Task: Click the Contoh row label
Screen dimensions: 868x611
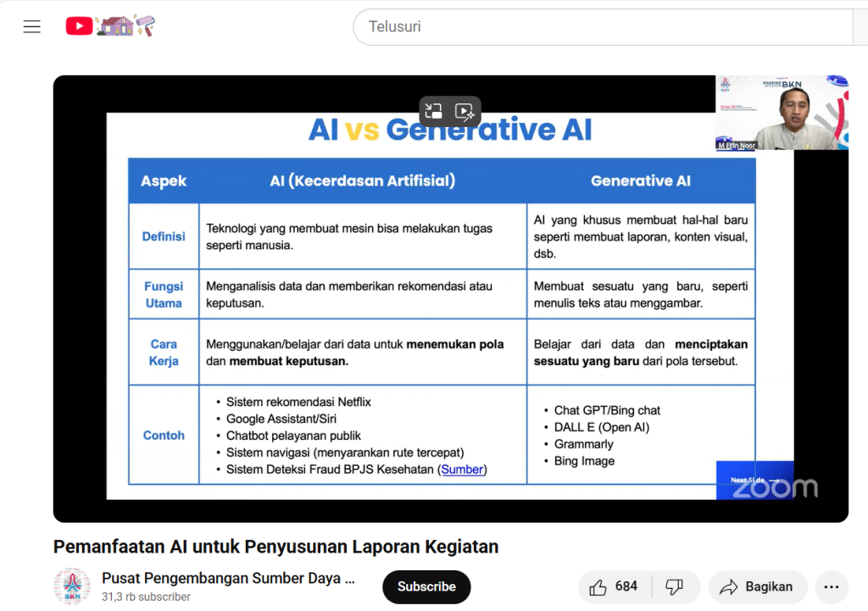Action: coord(164,436)
